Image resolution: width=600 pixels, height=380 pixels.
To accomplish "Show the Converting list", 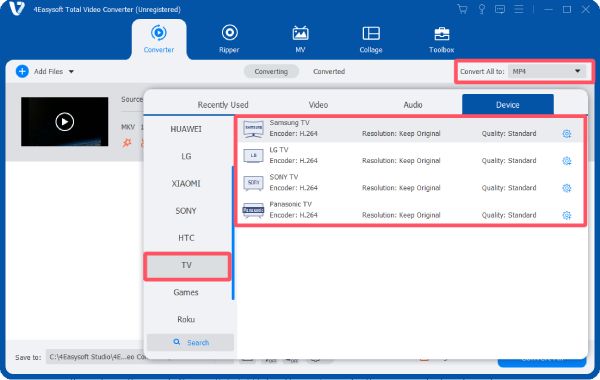I will [x=271, y=72].
